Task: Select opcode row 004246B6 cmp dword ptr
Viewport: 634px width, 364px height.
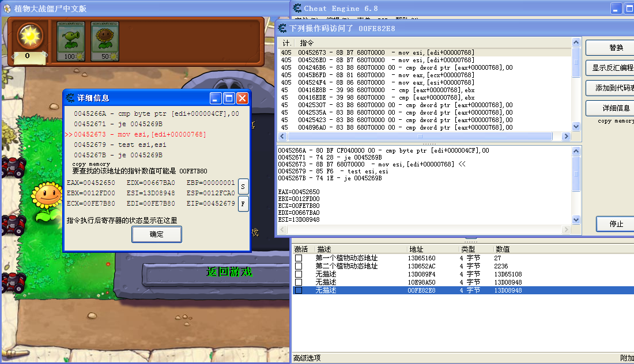Action: pyautogui.click(x=425, y=67)
